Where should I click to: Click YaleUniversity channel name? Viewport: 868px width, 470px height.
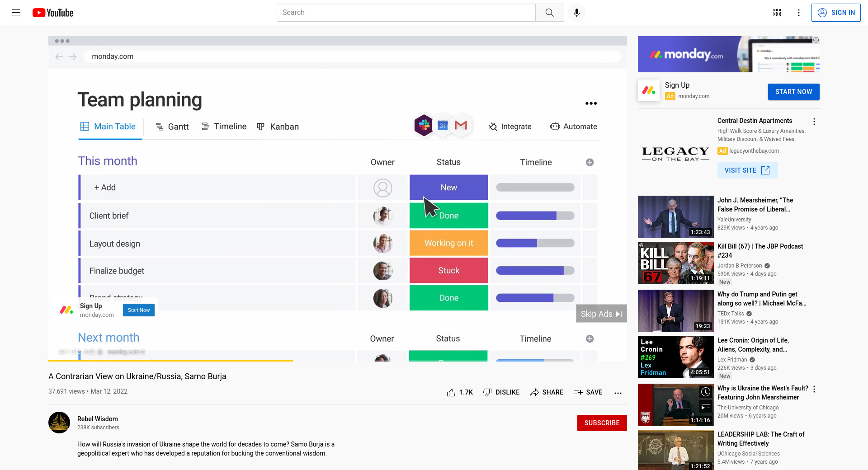point(734,220)
